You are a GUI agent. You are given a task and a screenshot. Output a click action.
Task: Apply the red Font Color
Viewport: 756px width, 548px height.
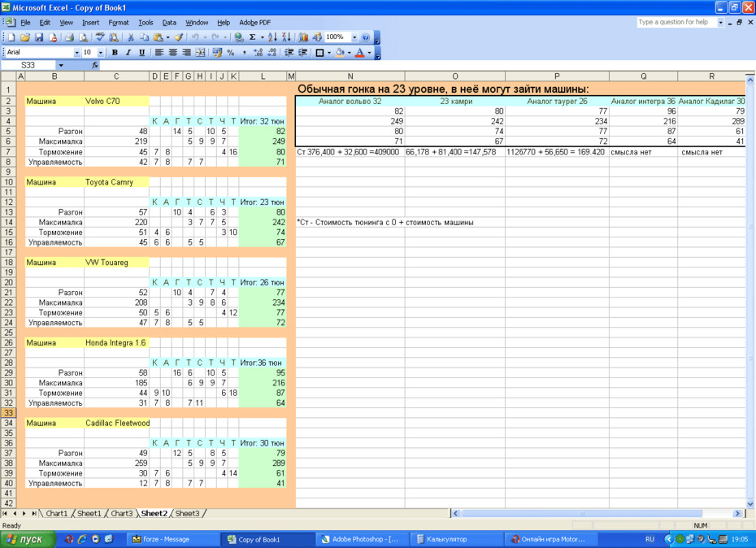[x=359, y=53]
